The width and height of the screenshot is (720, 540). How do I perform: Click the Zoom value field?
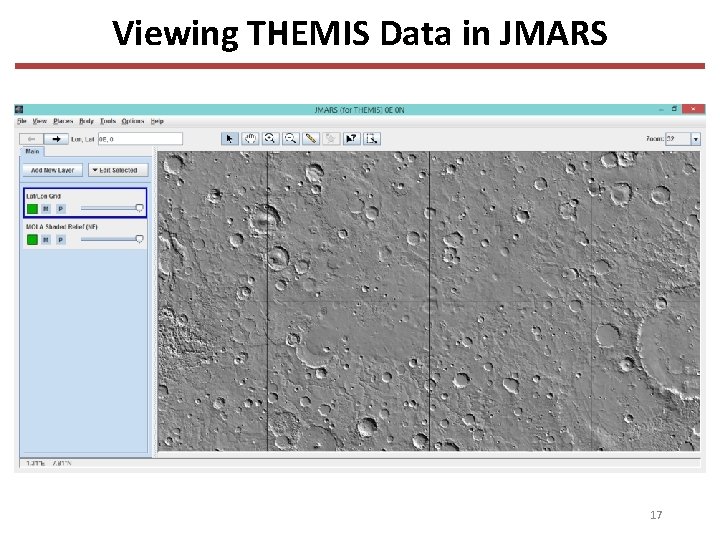coord(678,139)
